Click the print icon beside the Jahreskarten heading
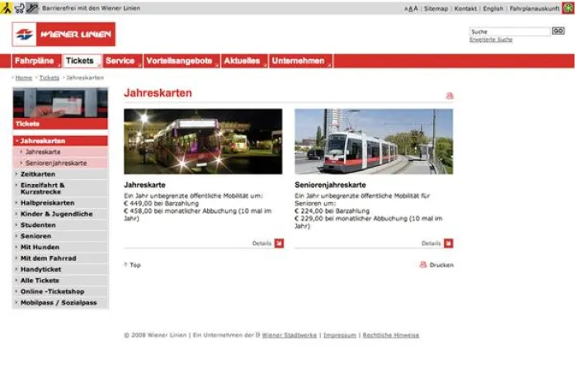575x392 pixels. 450,96
